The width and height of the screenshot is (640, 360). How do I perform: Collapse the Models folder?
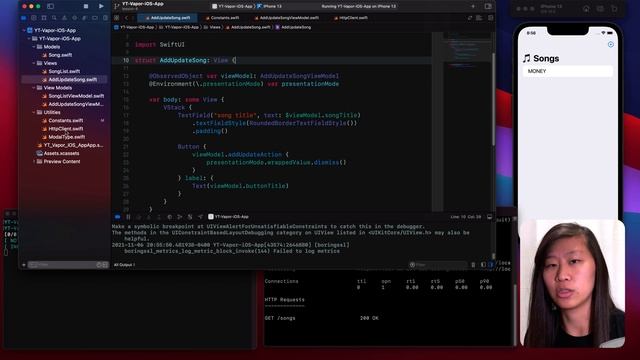[34, 47]
